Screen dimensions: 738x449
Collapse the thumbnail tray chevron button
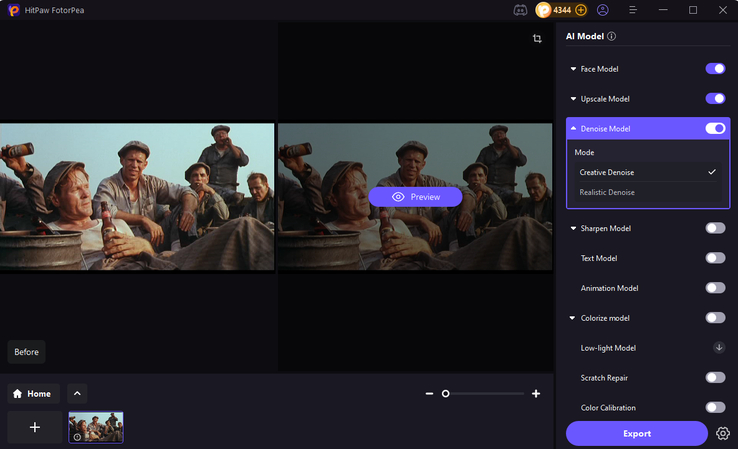(77, 393)
